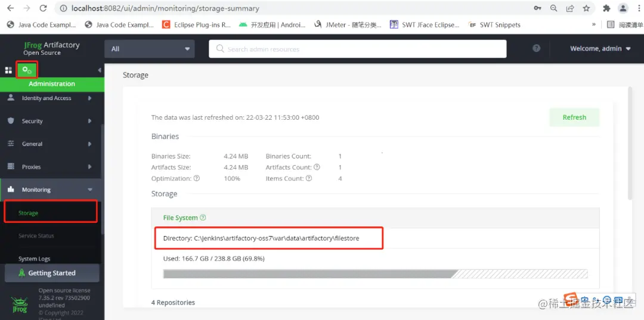Click the File System help icon

coord(203,218)
